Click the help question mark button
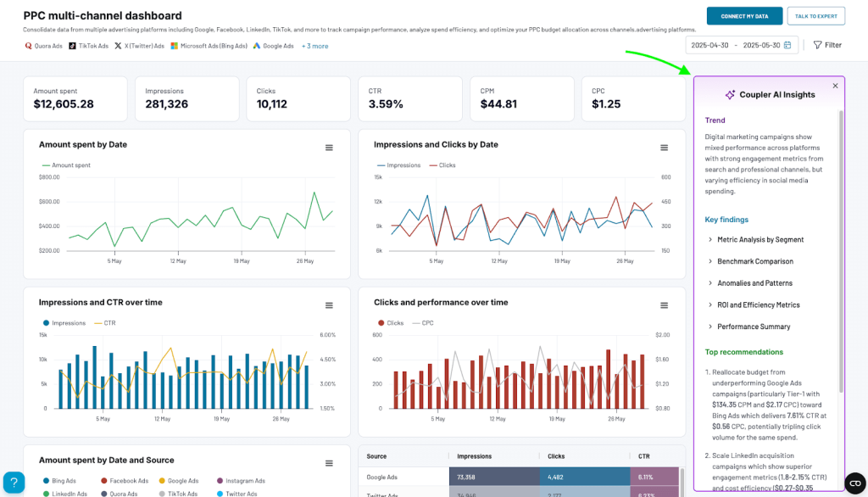Image resolution: width=868 pixels, height=497 pixels. [x=14, y=482]
